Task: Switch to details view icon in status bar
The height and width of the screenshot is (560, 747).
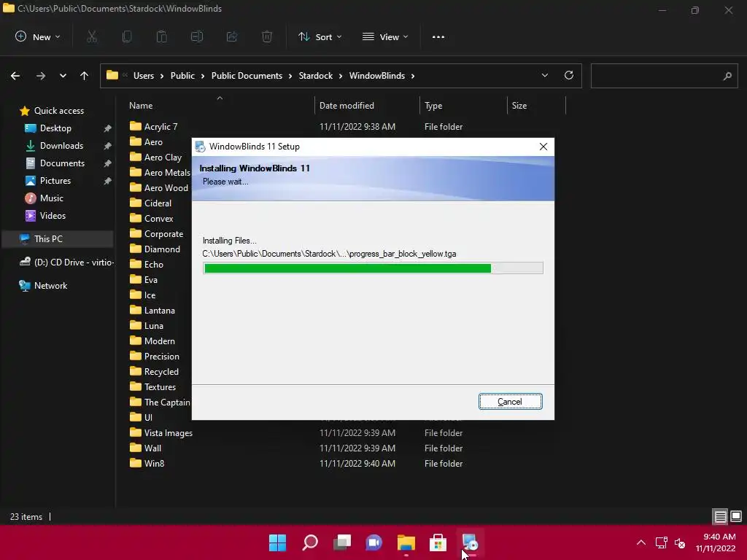Action: 720,516
